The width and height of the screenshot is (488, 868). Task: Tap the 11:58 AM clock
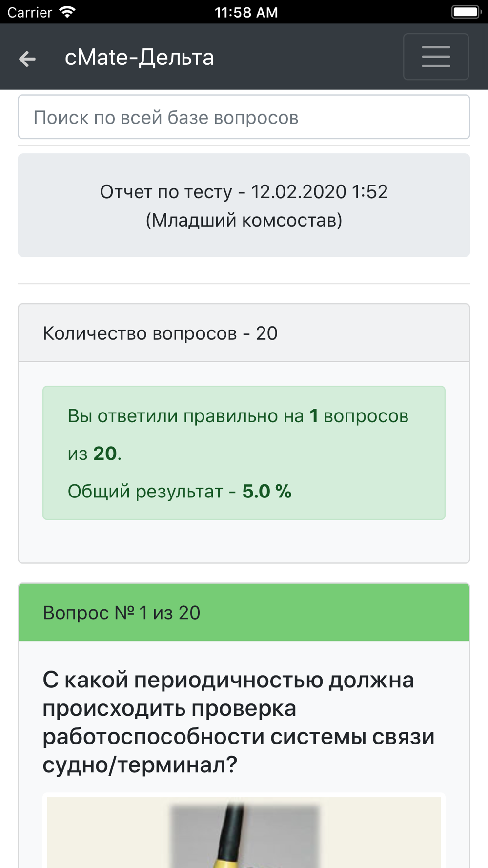246,12
